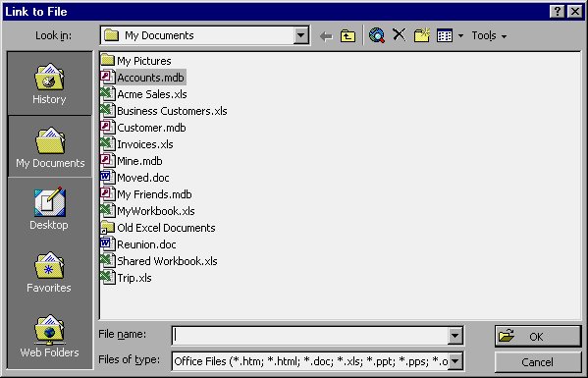This screenshot has width=588, height=378.
Task: Click Excel icon beside Shared Workbook.xls
Action: tap(108, 260)
